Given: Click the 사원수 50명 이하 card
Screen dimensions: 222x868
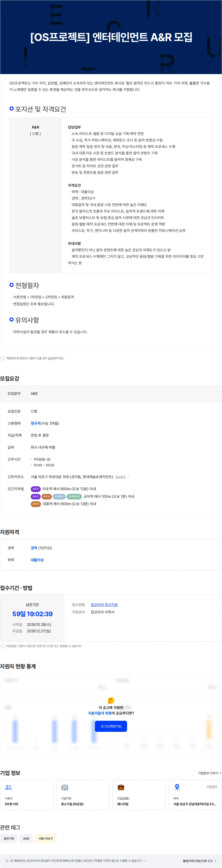Looking at the screenshot, I should pyautogui.click(x=27, y=795).
